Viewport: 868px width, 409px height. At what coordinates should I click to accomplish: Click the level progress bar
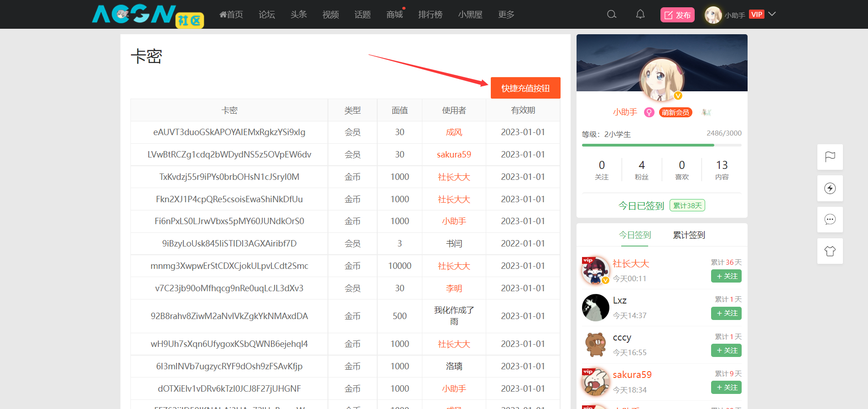tap(661, 145)
